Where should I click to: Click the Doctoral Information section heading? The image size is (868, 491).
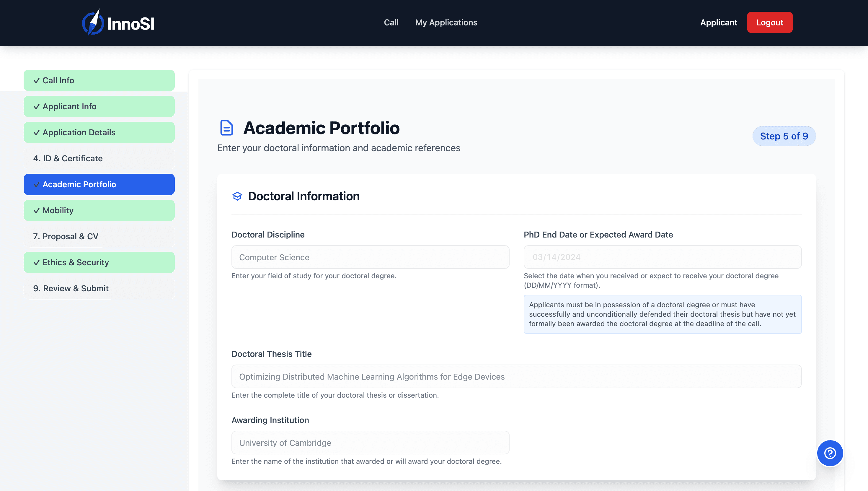click(x=304, y=196)
